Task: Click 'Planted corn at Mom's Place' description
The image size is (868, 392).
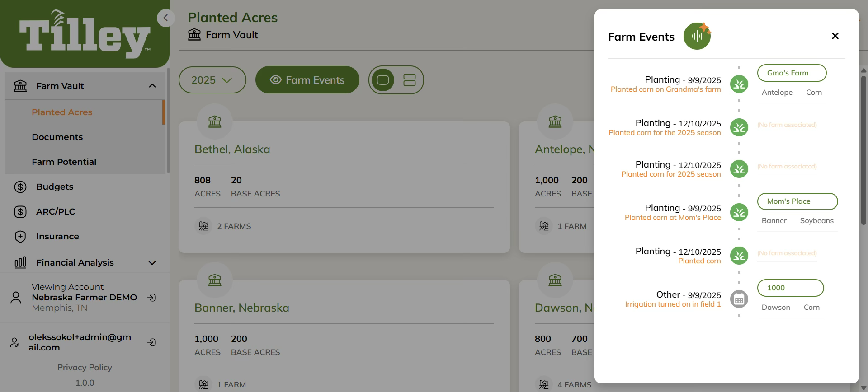Action: [x=673, y=218]
